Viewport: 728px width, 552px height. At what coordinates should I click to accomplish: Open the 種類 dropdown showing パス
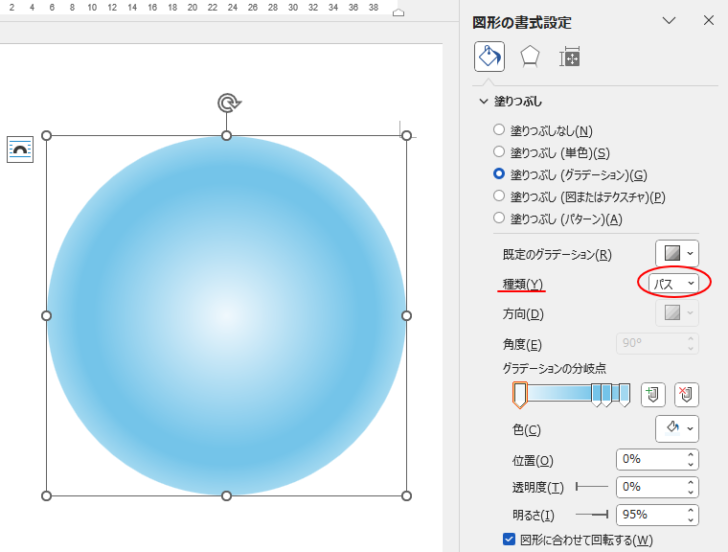point(674,283)
